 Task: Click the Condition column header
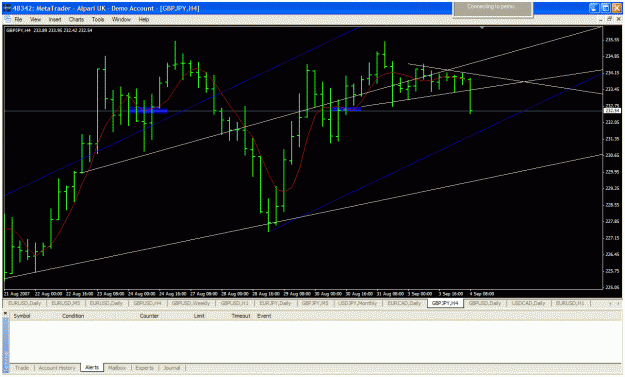[x=73, y=316]
